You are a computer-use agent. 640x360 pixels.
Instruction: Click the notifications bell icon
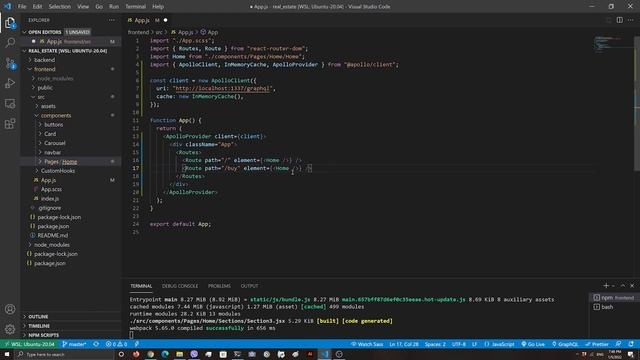(631, 344)
